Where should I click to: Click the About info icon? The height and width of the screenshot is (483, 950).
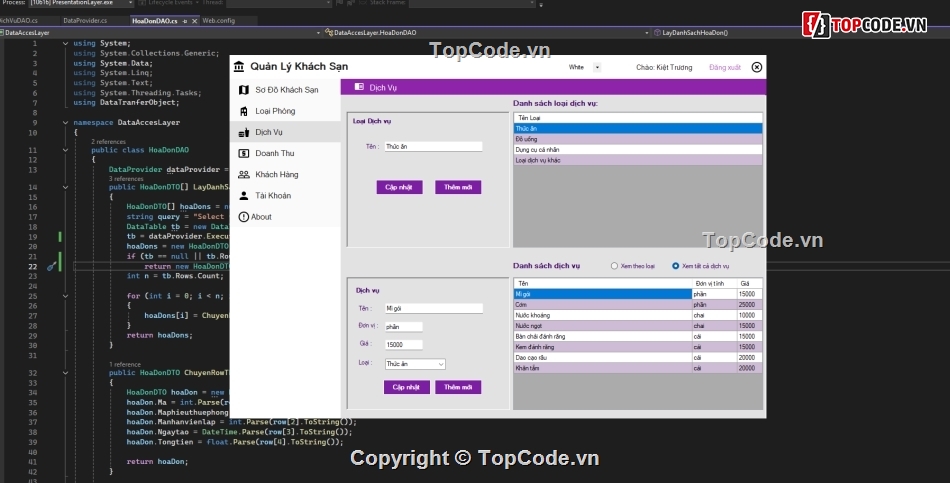click(x=243, y=216)
